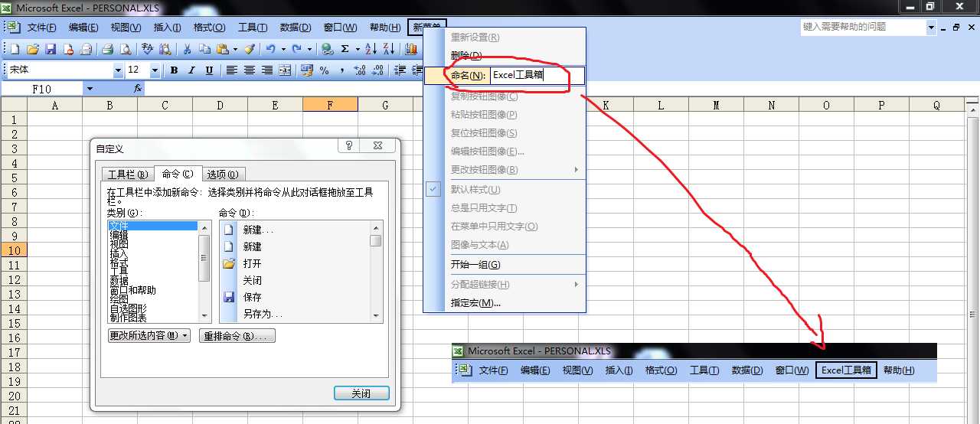Screen dimensions: 980x424
Task: Click the Decrease Decimal icon
Action: [x=378, y=70]
